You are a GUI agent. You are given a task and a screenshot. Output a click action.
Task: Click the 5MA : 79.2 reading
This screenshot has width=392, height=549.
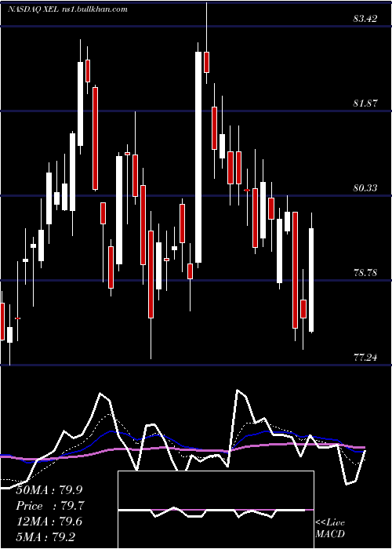[x=45, y=537]
